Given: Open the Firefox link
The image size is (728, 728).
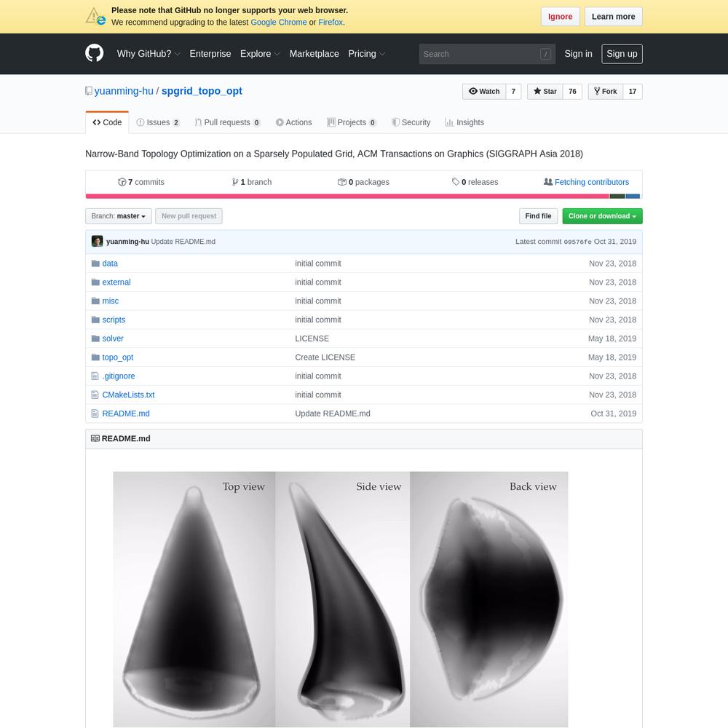Looking at the screenshot, I should (x=331, y=23).
